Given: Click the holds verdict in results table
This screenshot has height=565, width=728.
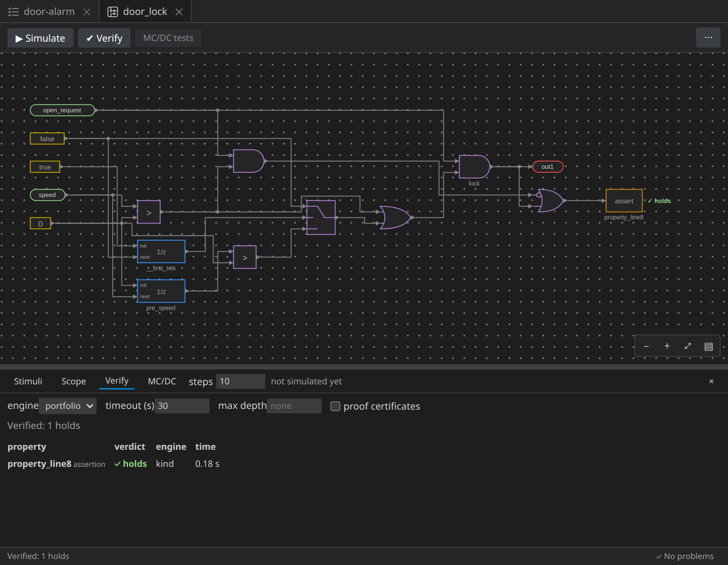Looking at the screenshot, I should tap(131, 464).
